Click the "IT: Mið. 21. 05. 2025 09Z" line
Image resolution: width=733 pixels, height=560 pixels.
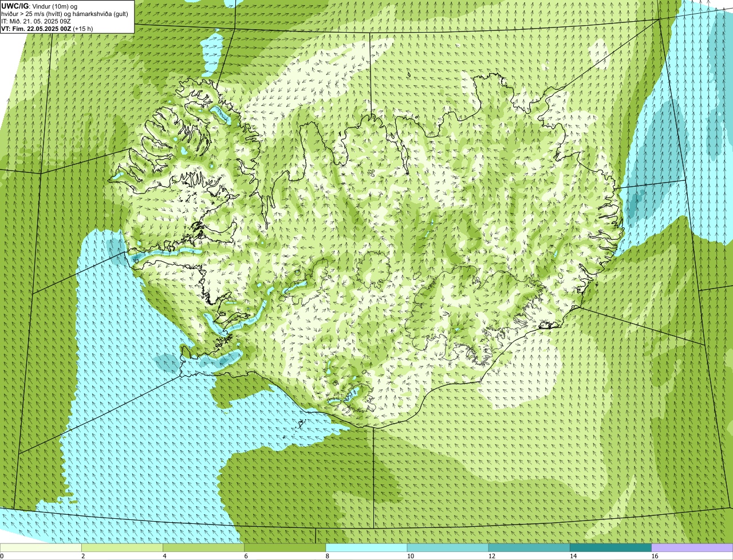tap(36, 21)
